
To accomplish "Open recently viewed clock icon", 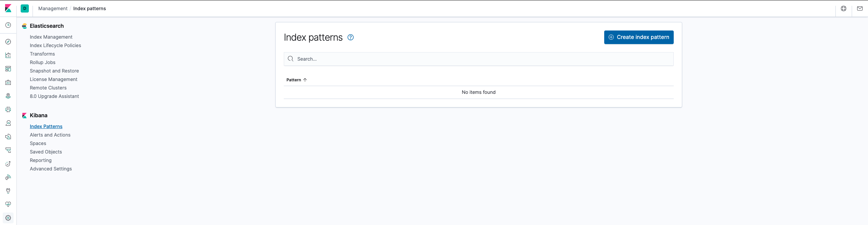I will [8, 25].
